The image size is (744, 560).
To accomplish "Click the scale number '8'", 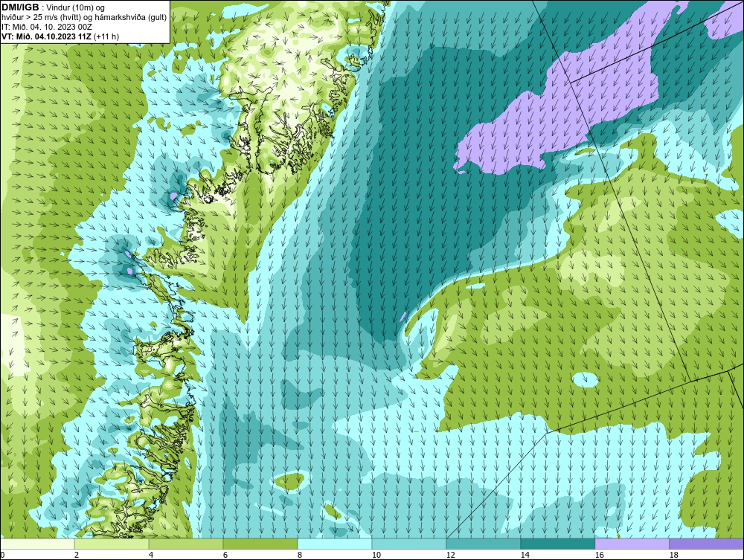I will [x=299, y=555].
